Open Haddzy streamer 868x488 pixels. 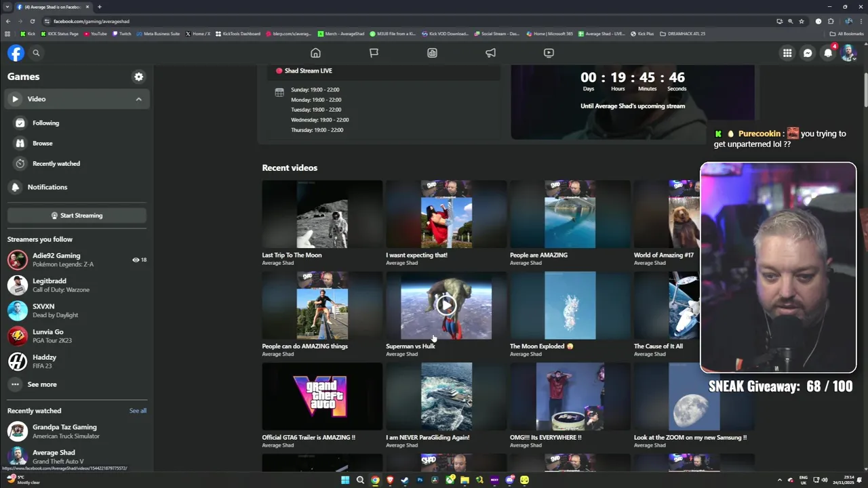77,361
